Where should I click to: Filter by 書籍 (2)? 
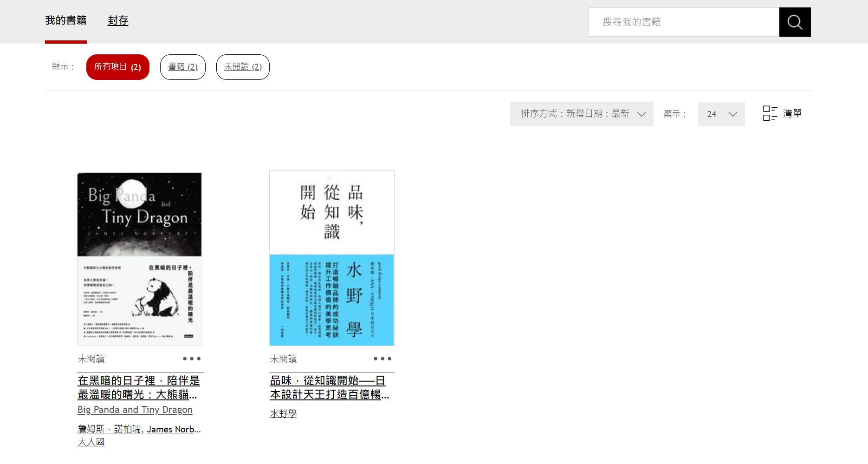tap(182, 67)
